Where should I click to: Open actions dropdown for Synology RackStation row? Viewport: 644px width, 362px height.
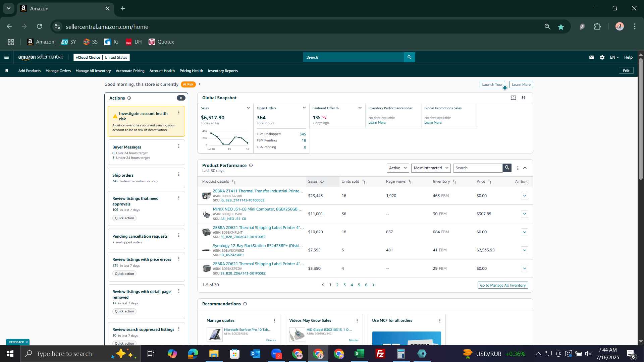coord(525,250)
